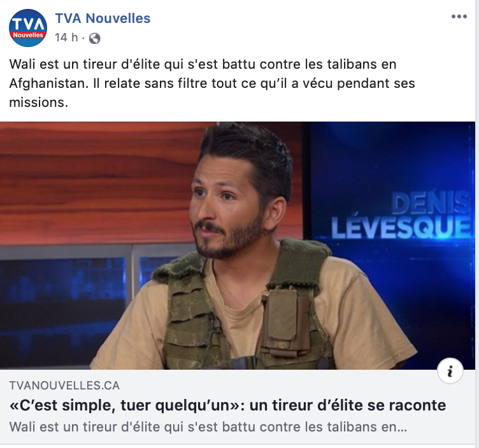
Task: Click the white TVA letters in logo
Action: point(28,24)
